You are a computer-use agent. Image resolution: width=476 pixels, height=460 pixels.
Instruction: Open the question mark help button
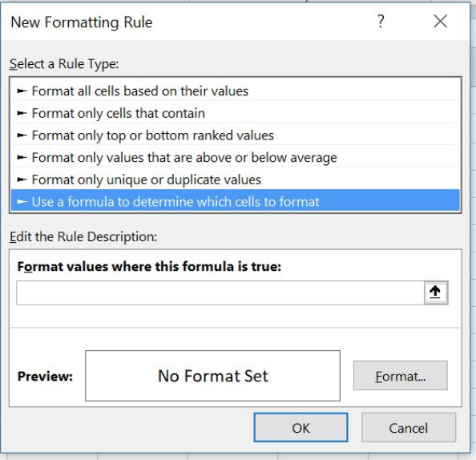(381, 22)
